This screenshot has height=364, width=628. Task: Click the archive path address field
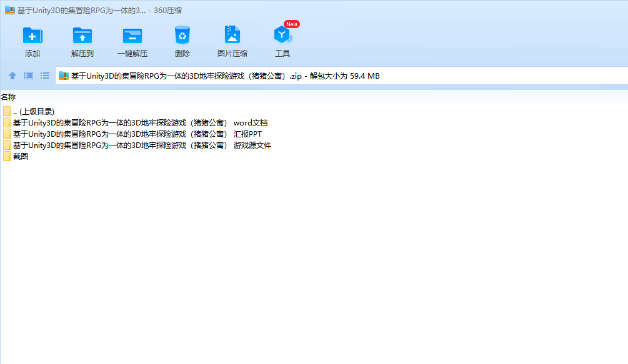coord(341,76)
